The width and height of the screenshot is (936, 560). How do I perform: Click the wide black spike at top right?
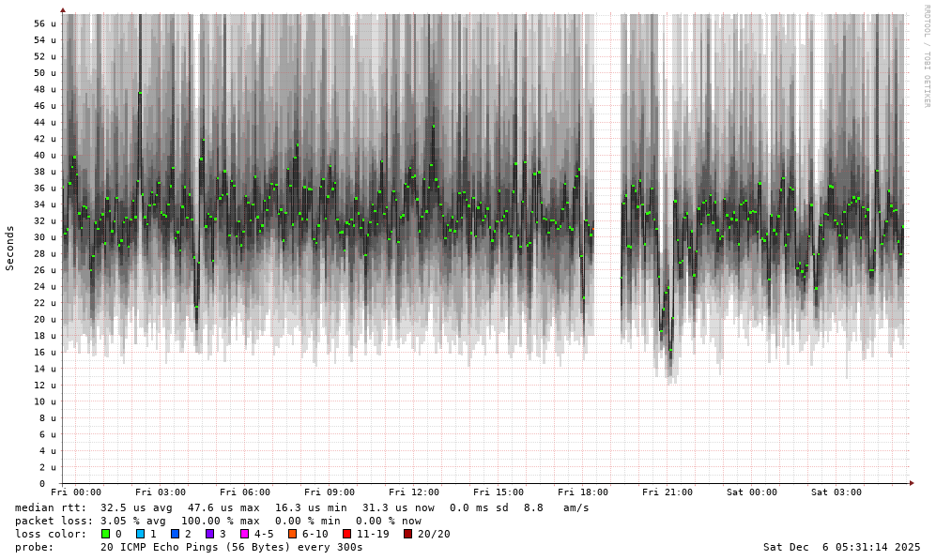point(819,56)
